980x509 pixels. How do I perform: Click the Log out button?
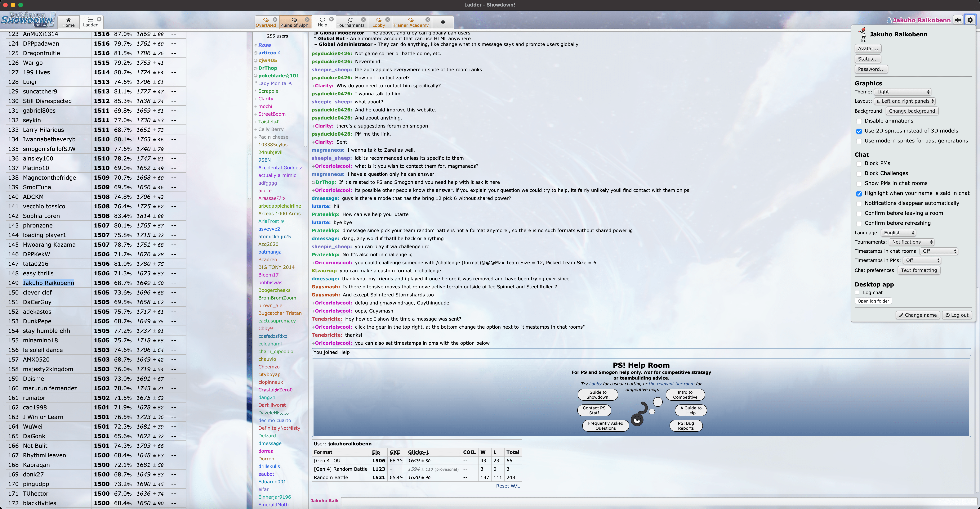pyautogui.click(x=957, y=315)
